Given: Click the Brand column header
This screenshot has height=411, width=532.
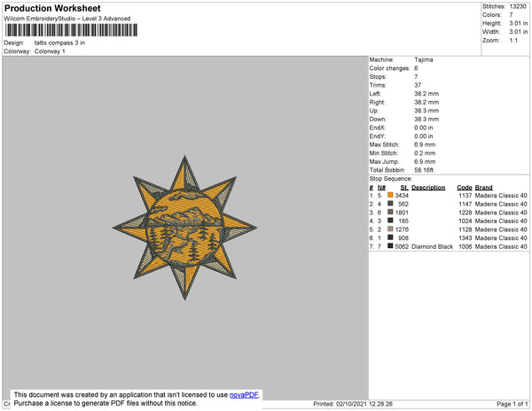Looking at the screenshot, I should [484, 188].
